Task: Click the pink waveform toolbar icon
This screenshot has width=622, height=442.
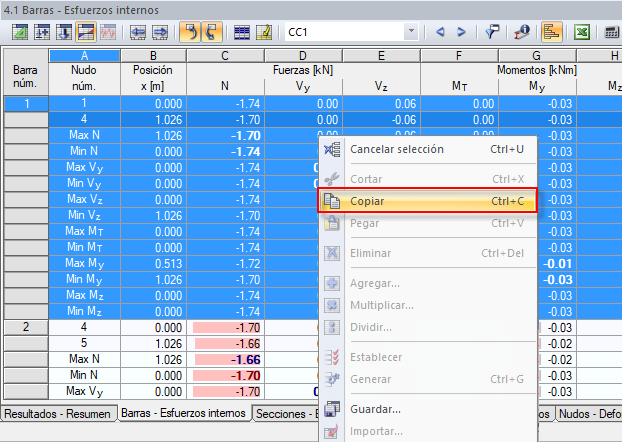Action: point(108,32)
